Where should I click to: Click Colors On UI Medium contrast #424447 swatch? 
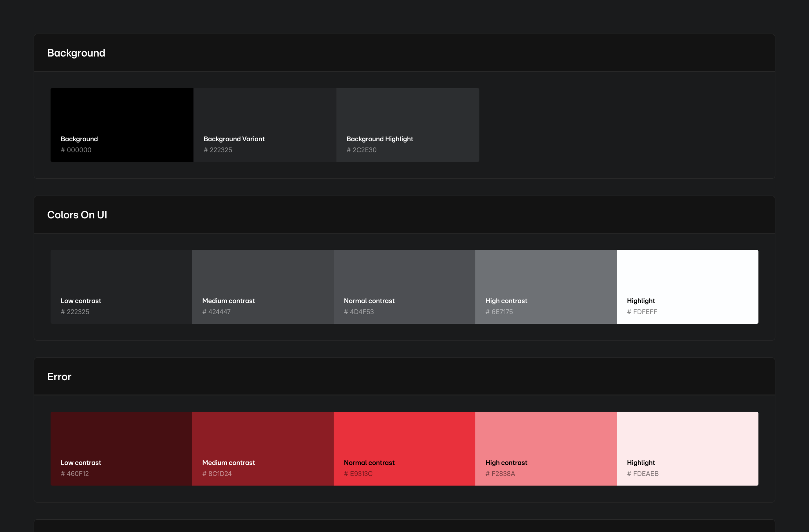[x=263, y=287]
